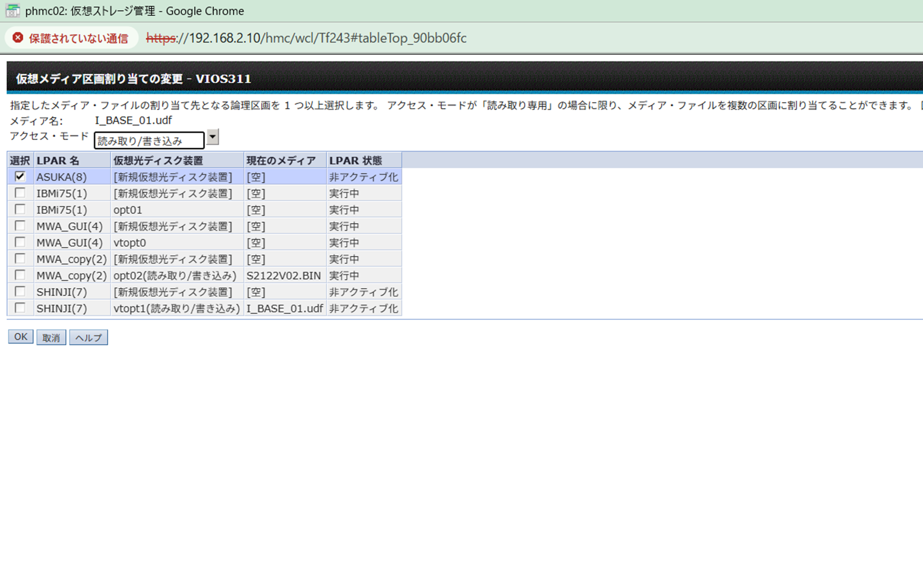
Task: Click the 実行中 status in vtopt0 row
Action: point(364,242)
